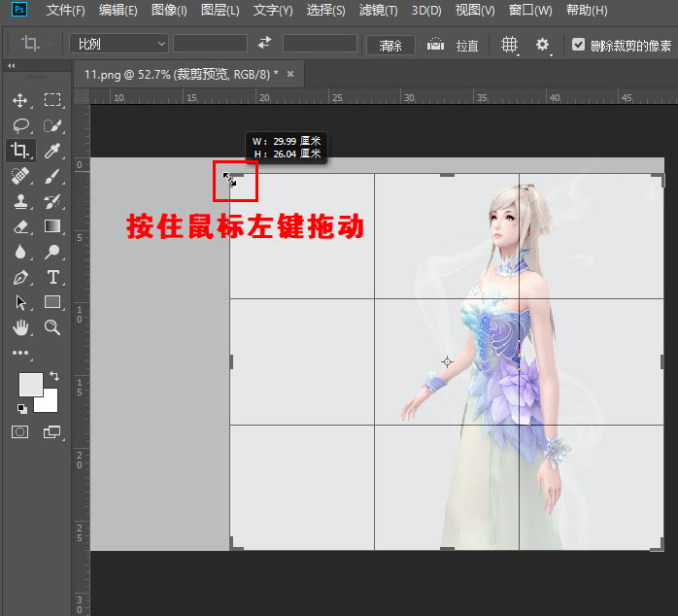Select the Rectangle shape tool

coord(52,301)
